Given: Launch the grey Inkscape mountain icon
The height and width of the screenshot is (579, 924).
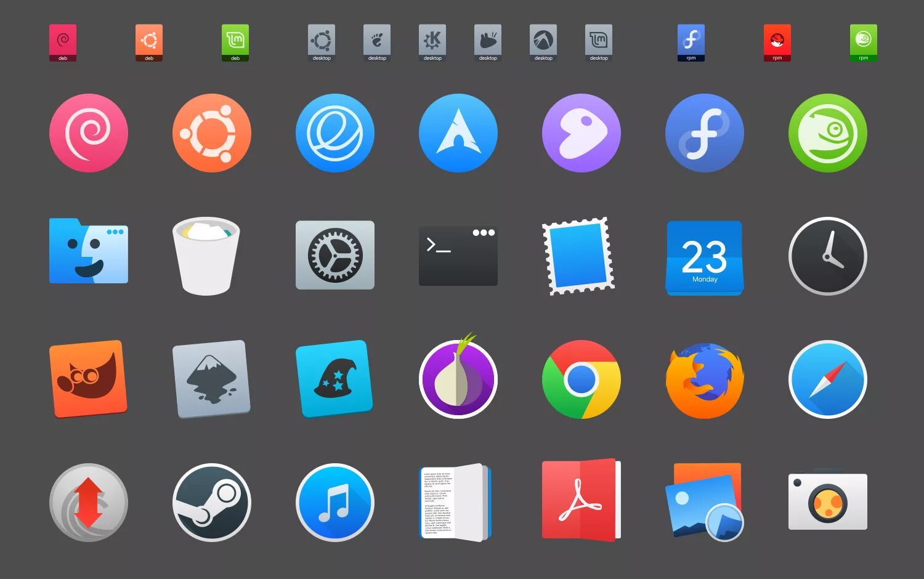Looking at the screenshot, I should (212, 379).
